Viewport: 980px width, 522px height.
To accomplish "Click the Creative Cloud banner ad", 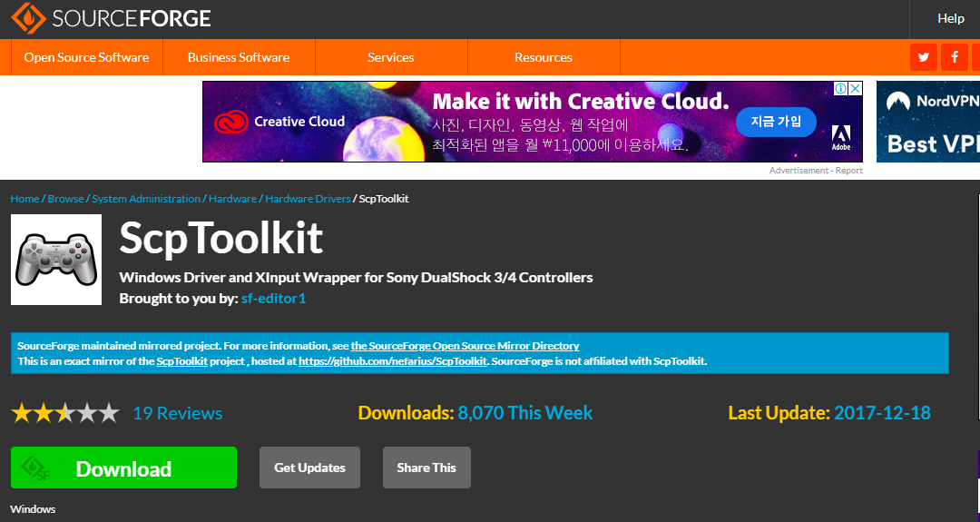I will pos(533,122).
